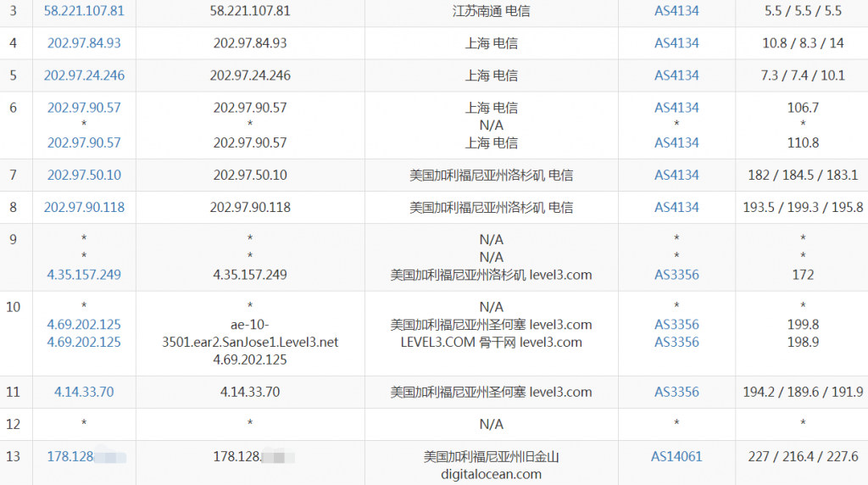The width and height of the screenshot is (868, 485).
Task: Select hop number 13 in the first column
Action: (14, 457)
